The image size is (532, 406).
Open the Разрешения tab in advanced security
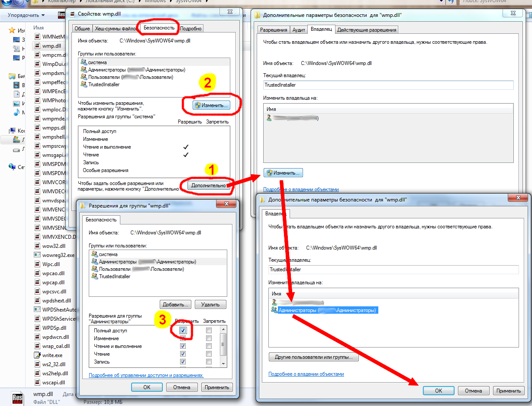click(273, 30)
